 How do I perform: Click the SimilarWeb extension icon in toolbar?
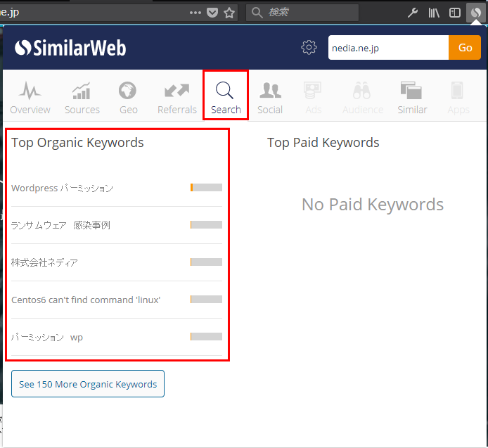point(475,13)
